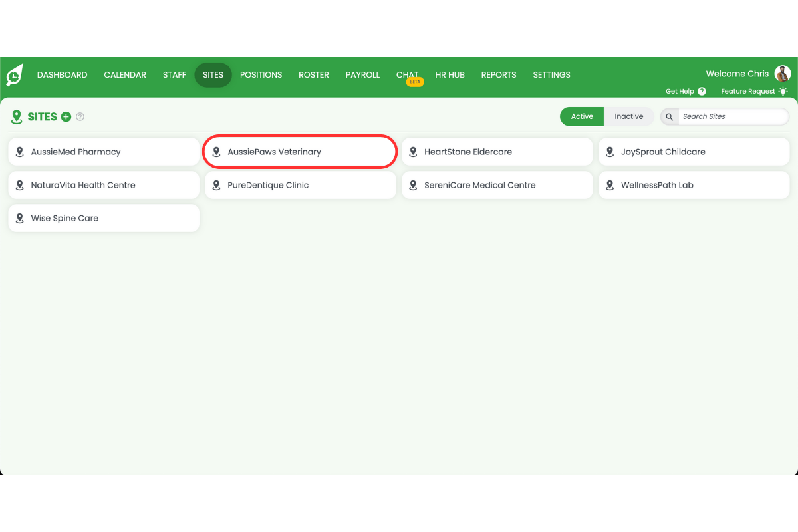Click the company leaf logo in top left
798x532 pixels.
pos(14,74)
